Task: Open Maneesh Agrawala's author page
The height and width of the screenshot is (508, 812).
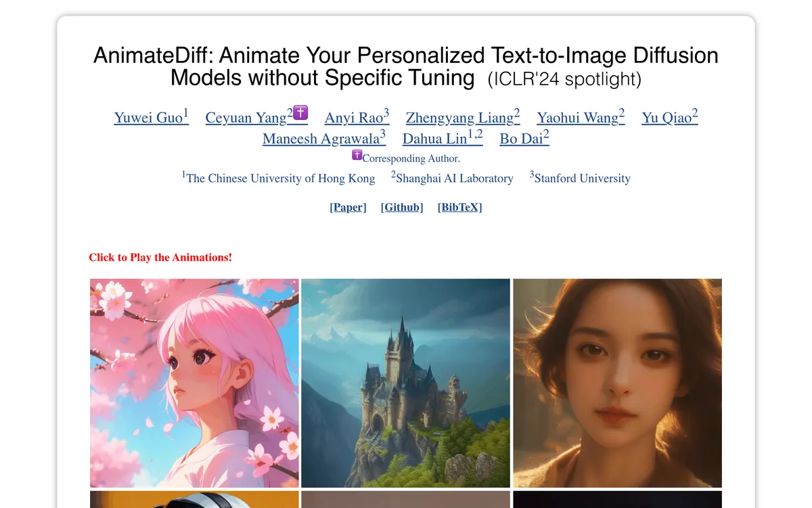Action: coord(324,138)
